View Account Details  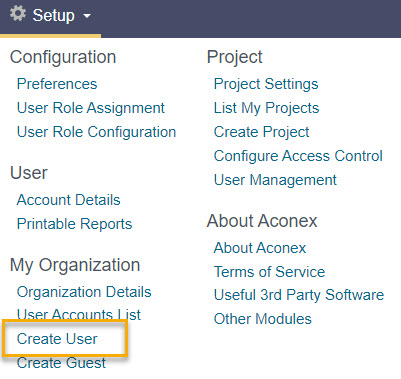[69, 200]
